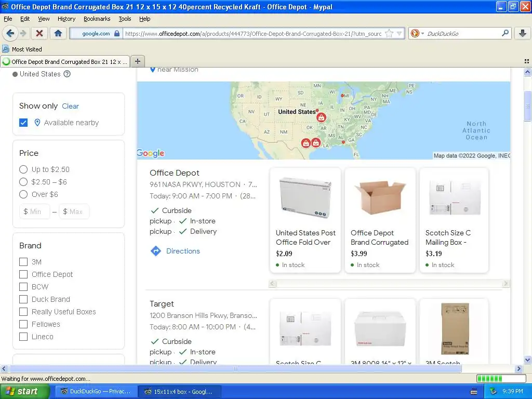Switch to DuckDuckGo taskbar window
This screenshot has width=532, height=399.
[x=95, y=391]
